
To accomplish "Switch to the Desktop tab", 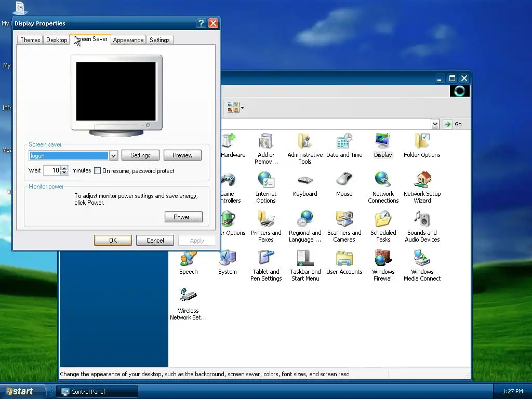I will click(x=57, y=40).
